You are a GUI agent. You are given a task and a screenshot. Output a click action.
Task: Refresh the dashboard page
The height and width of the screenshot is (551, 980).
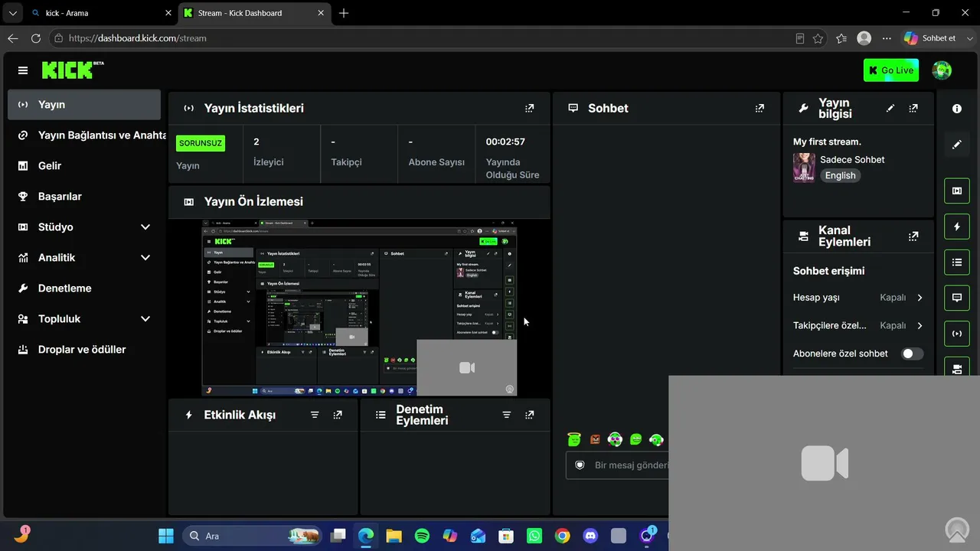36,38
